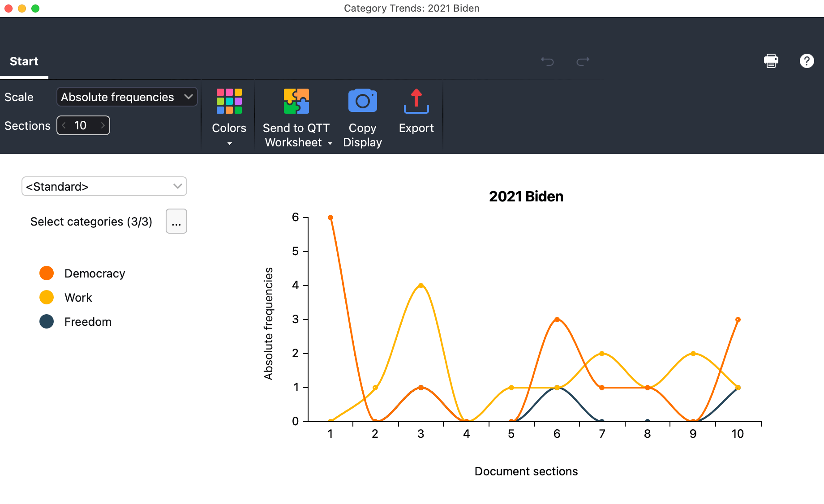Click the undo arrow icon
The image size is (824, 504).
point(547,61)
